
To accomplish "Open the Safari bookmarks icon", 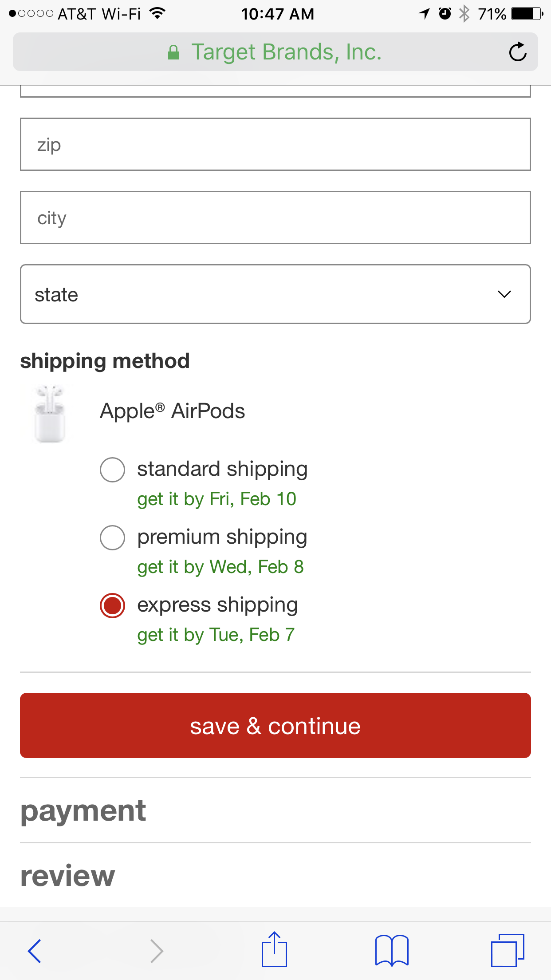I will click(x=392, y=951).
